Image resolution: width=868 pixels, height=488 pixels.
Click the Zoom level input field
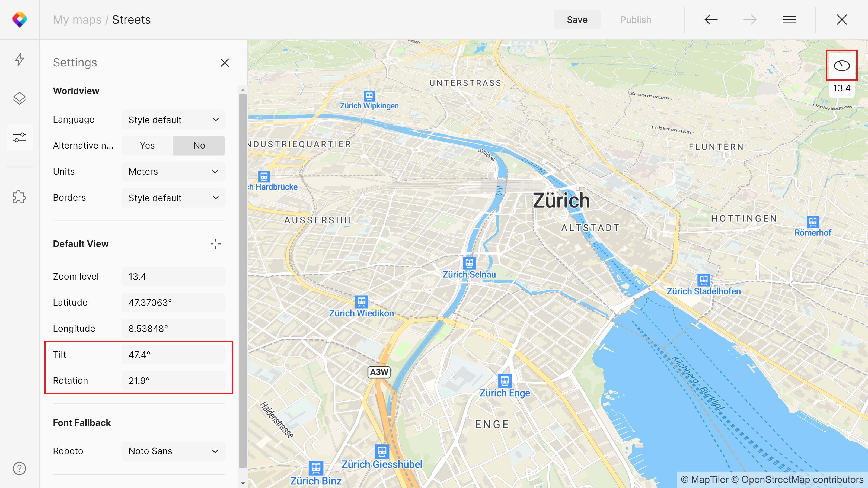[x=173, y=277]
